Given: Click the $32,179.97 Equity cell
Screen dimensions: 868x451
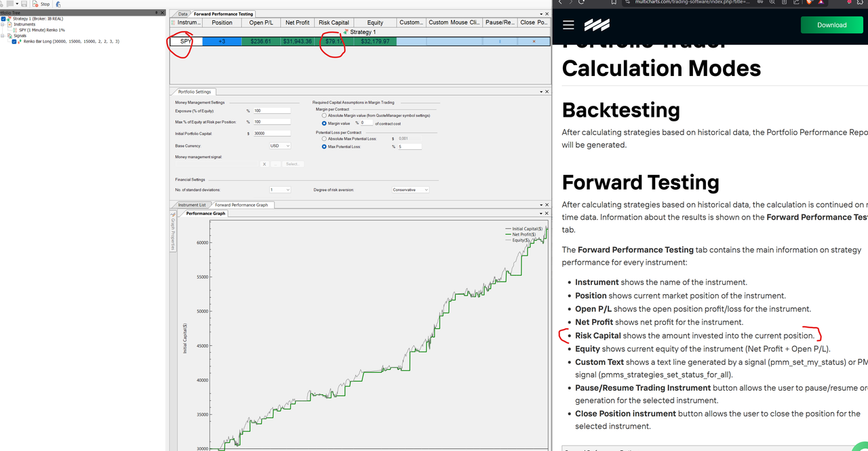Looking at the screenshot, I should tap(374, 41).
